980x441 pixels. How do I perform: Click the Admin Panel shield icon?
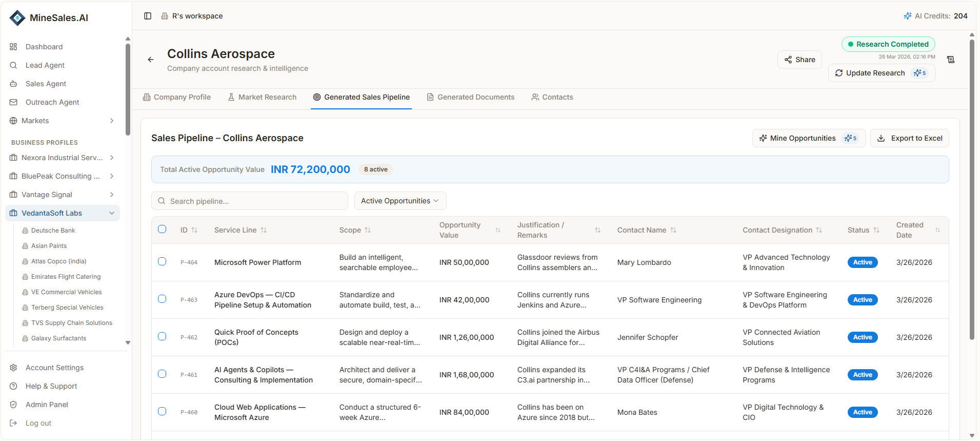coord(13,405)
